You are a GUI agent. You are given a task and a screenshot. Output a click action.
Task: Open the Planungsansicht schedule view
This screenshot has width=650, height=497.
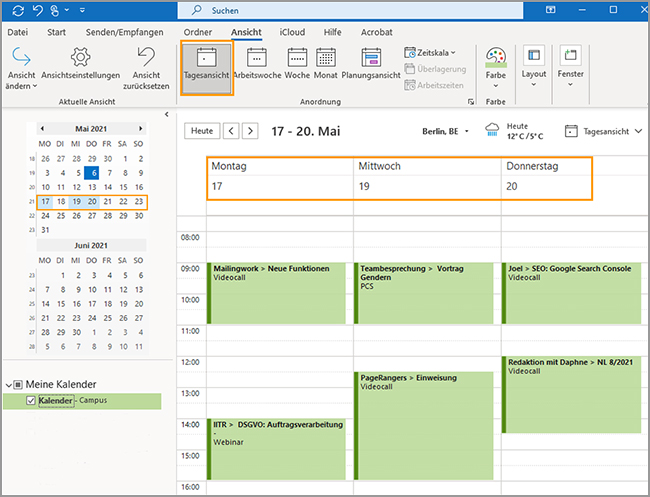point(371,63)
